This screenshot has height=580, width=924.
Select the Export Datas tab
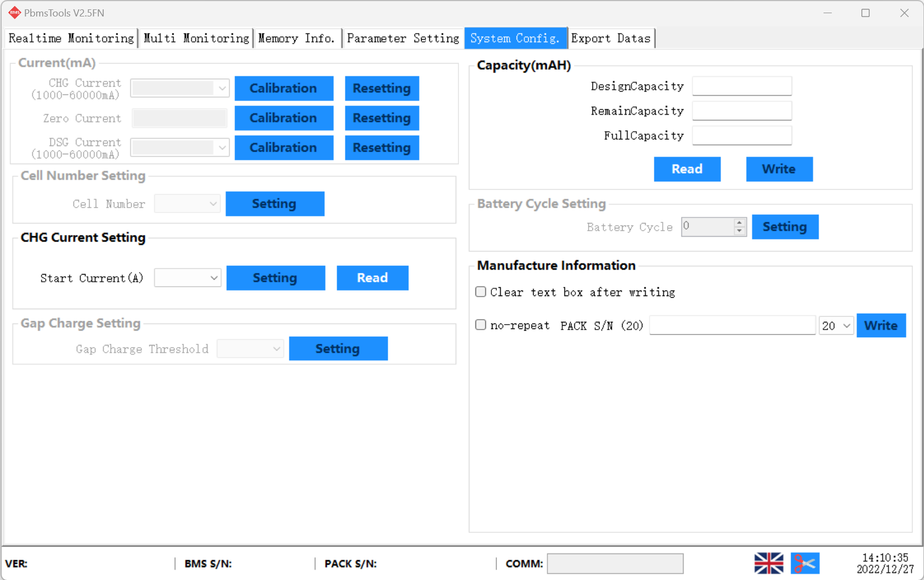point(611,38)
